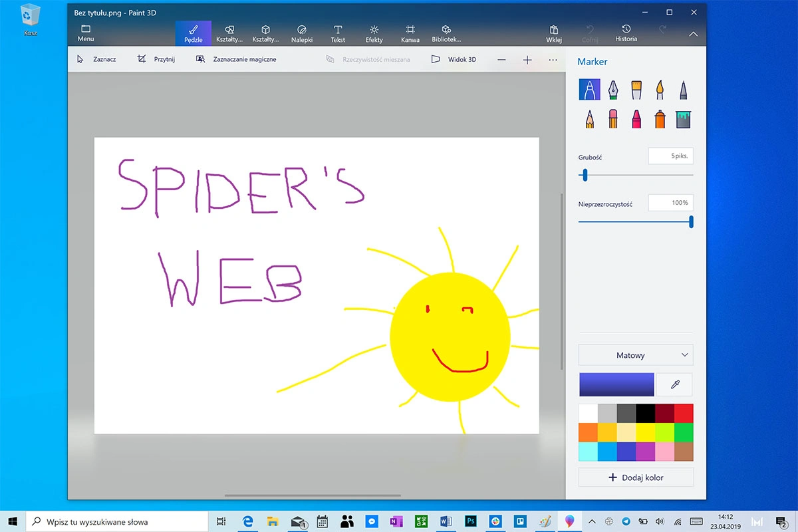The width and height of the screenshot is (798, 532).
Task: Open the Windows Start menu
Action: click(x=13, y=522)
